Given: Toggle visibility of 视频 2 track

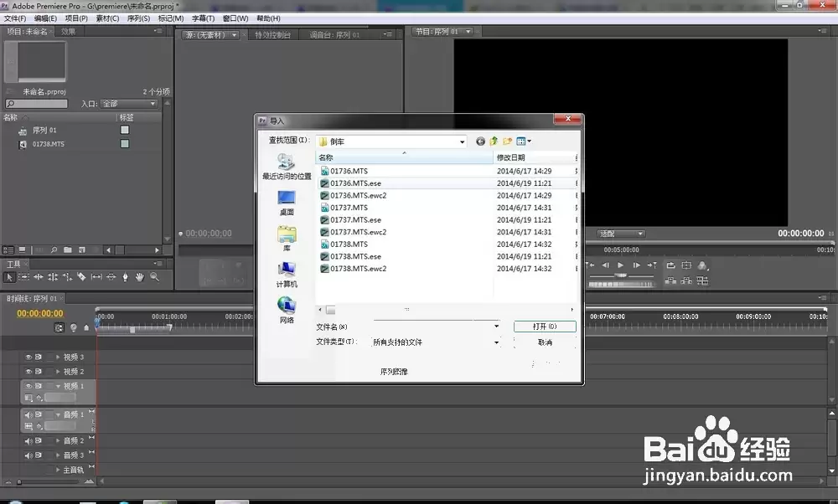Looking at the screenshot, I should (28, 371).
